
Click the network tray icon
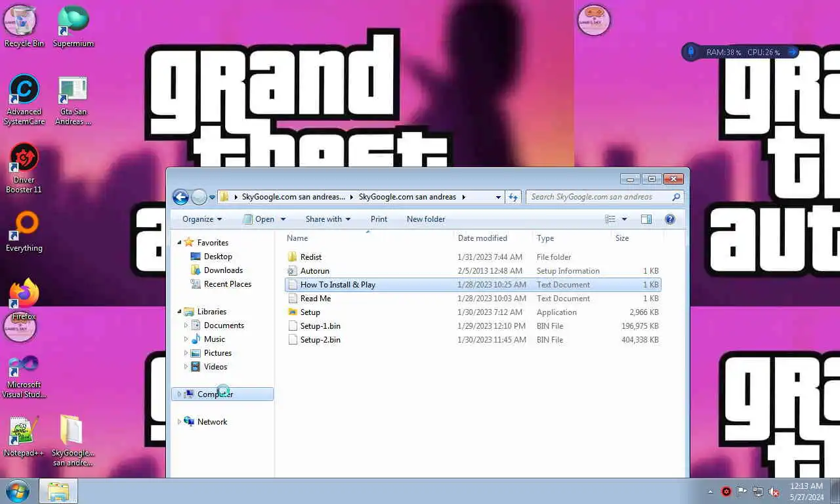[x=758, y=492]
